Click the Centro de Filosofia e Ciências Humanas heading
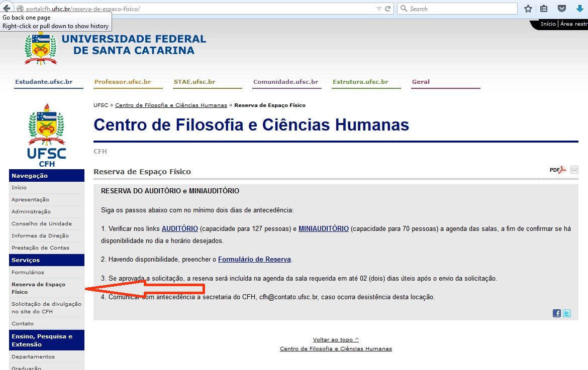The image size is (588, 370). pyautogui.click(x=251, y=125)
